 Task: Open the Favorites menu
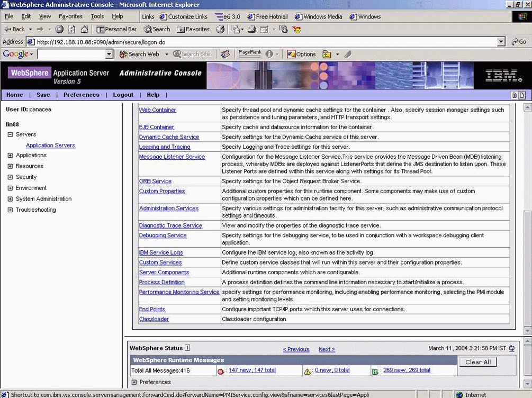[x=70, y=16]
